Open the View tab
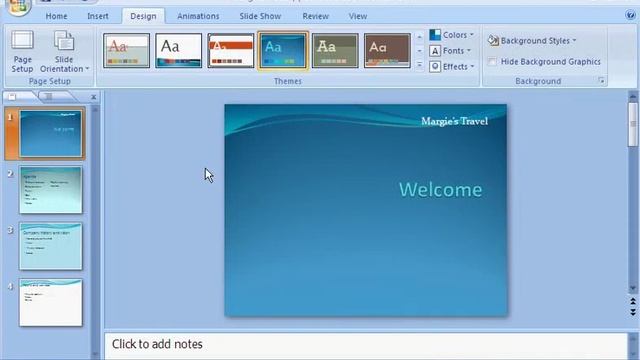Viewport: 640px width, 360px height. (x=358, y=16)
